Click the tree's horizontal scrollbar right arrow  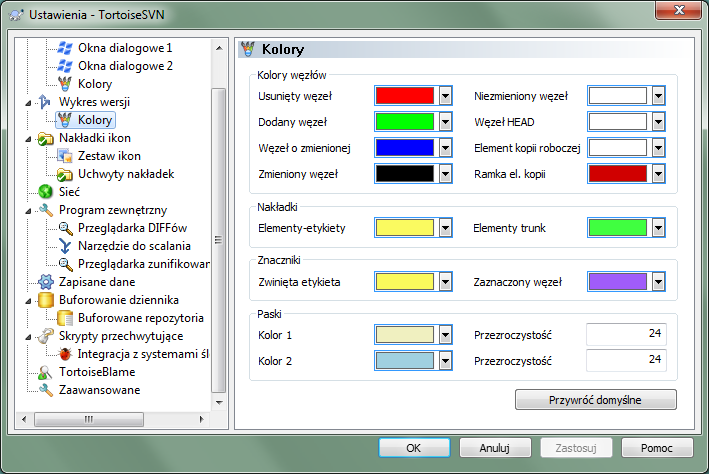[x=202, y=419]
